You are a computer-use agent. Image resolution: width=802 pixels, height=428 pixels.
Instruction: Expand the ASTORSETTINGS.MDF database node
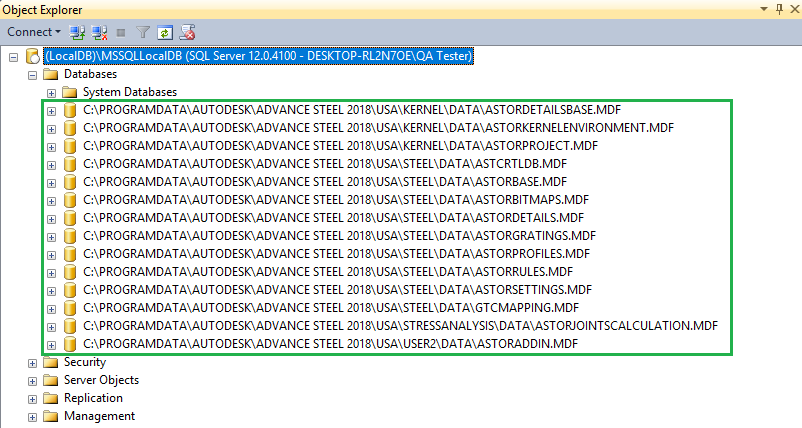[51, 291]
